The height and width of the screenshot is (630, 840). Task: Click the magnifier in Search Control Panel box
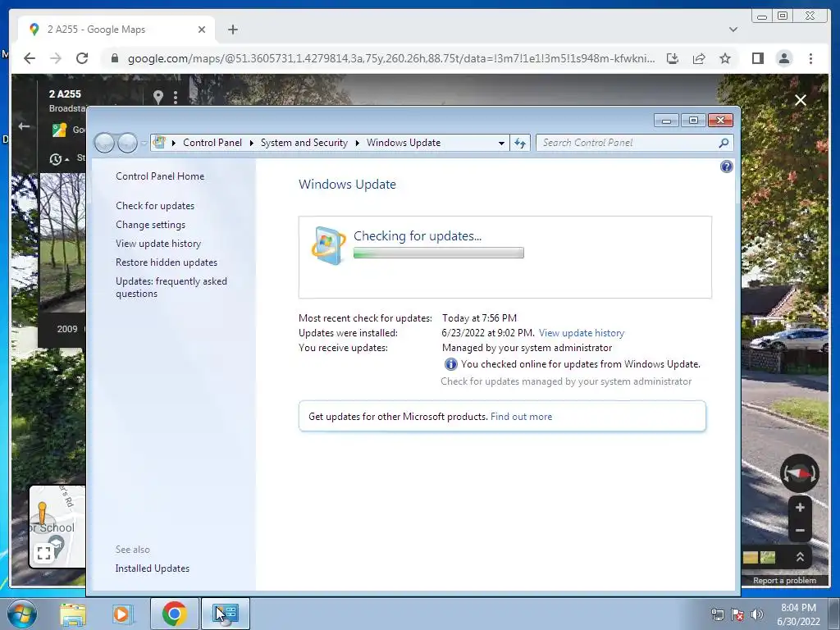724,143
